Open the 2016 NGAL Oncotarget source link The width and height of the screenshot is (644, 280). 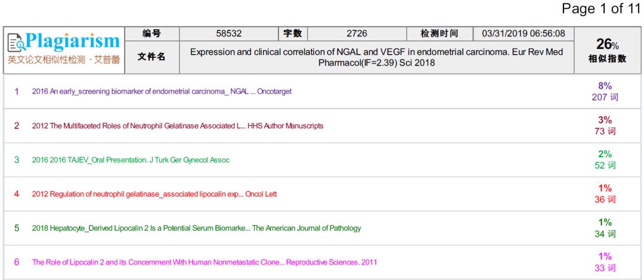point(162,92)
